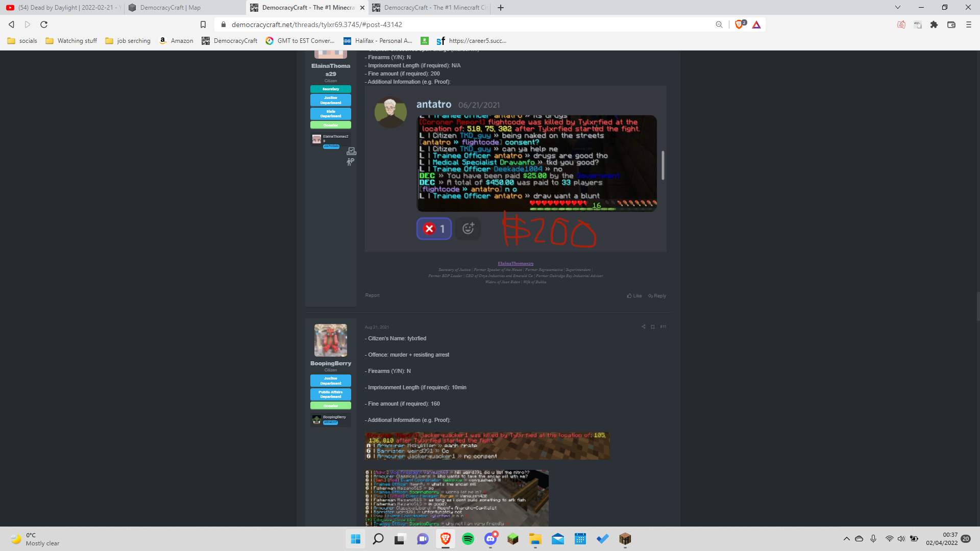The height and width of the screenshot is (551, 980).
Task: Click the Justice Department badge under ElainaThomas29
Action: point(331,100)
